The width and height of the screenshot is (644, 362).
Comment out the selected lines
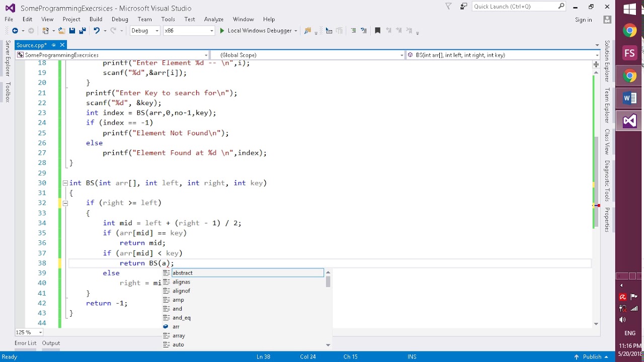[x=353, y=31]
